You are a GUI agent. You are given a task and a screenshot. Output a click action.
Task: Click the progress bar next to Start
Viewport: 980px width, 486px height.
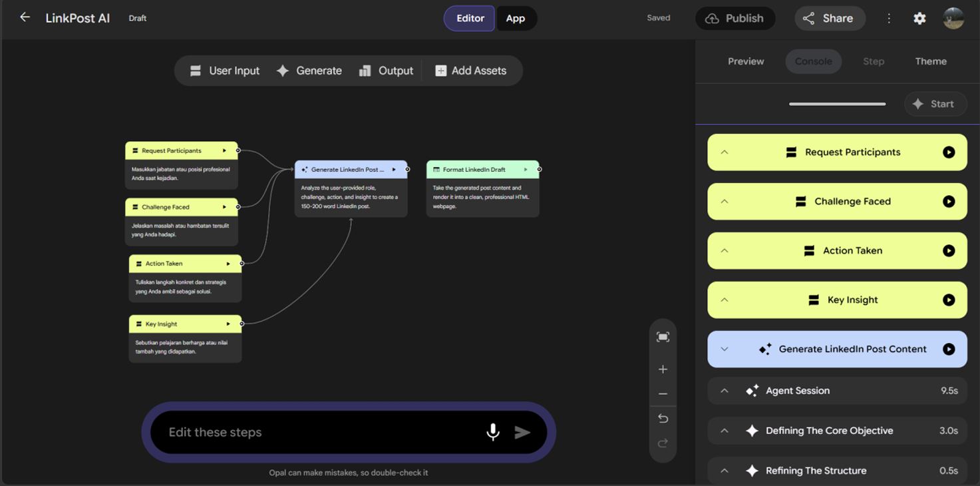coord(837,104)
